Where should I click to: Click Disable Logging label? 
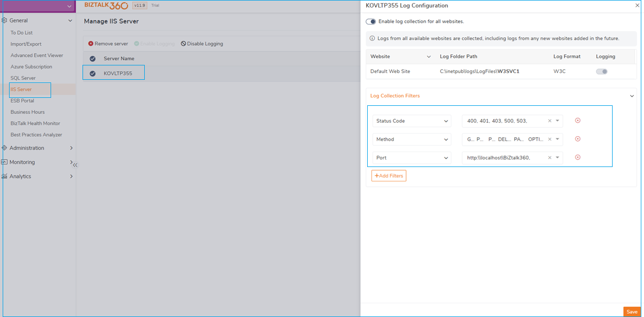pos(205,44)
